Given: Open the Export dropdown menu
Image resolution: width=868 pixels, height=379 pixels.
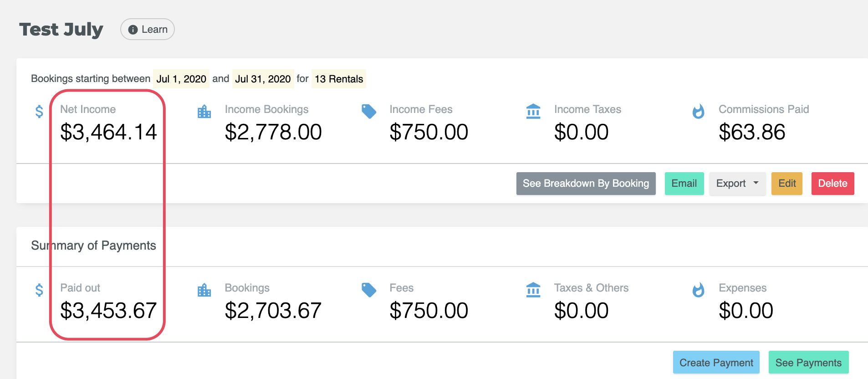Looking at the screenshot, I should click(737, 184).
